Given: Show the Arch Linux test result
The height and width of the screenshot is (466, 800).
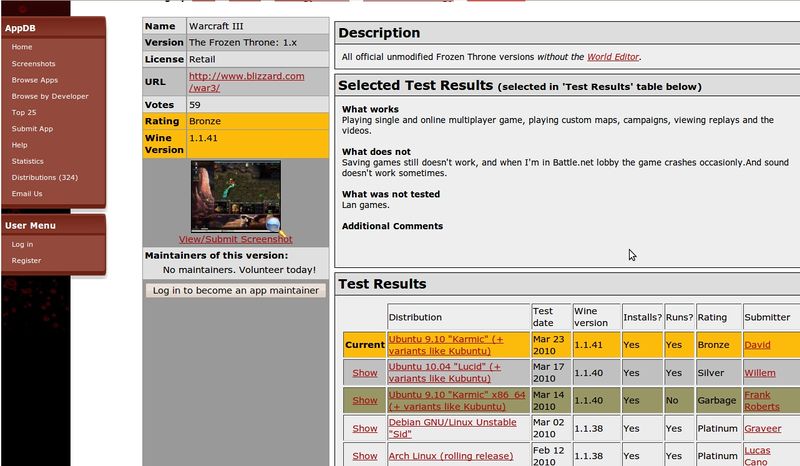Looking at the screenshot, I should click(x=365, y=456).
